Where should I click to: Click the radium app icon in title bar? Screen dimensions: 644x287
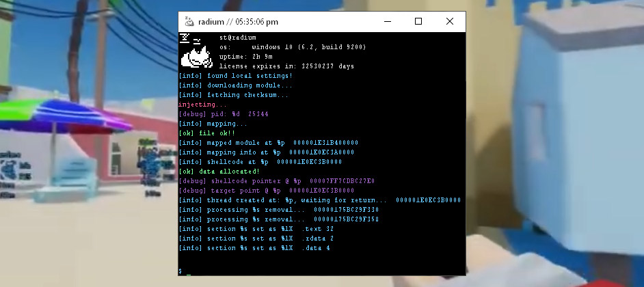point(189,21)
